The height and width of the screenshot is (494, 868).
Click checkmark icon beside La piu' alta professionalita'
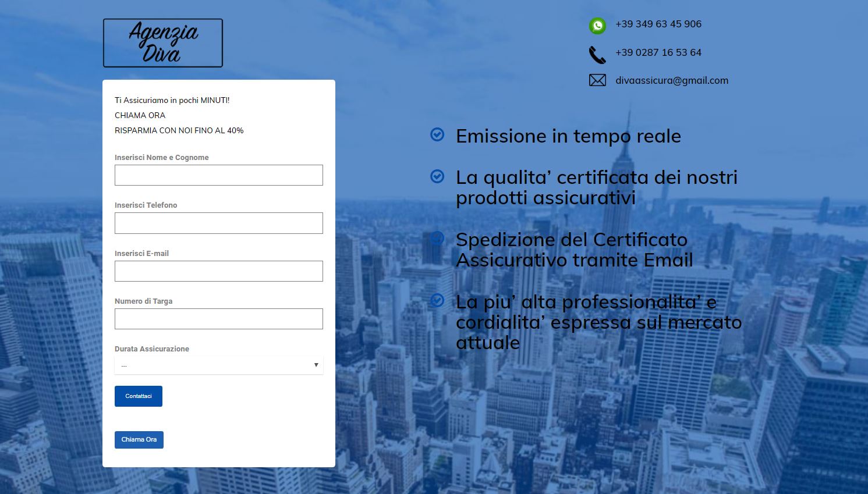click(437, 300)
